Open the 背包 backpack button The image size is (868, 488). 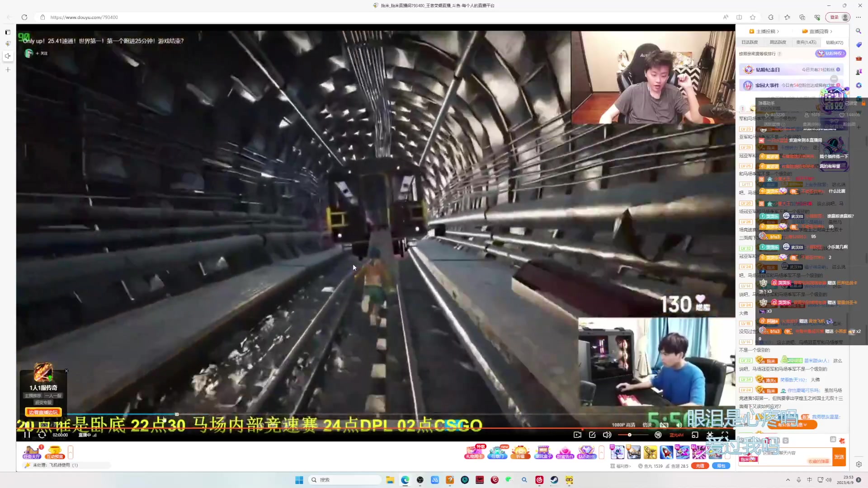tap(721, 466)
